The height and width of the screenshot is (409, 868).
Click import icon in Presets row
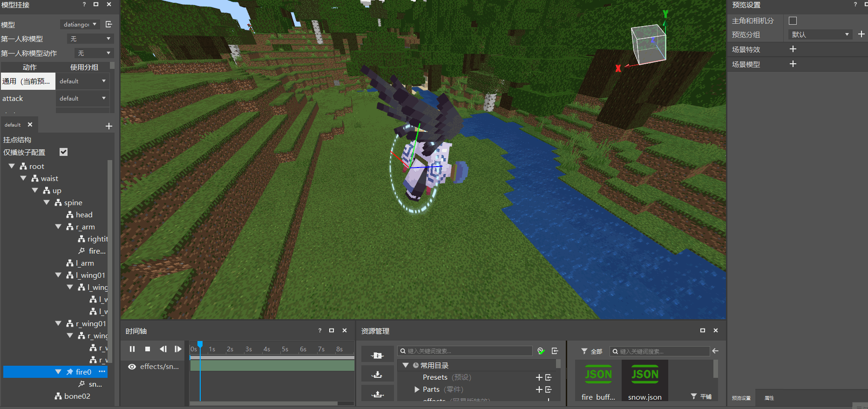click(549, 377)
